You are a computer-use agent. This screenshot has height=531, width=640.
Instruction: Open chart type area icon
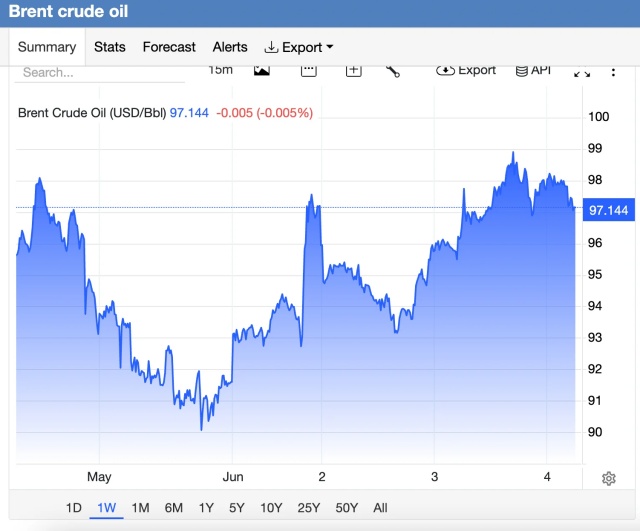click(x=262, y=71)
